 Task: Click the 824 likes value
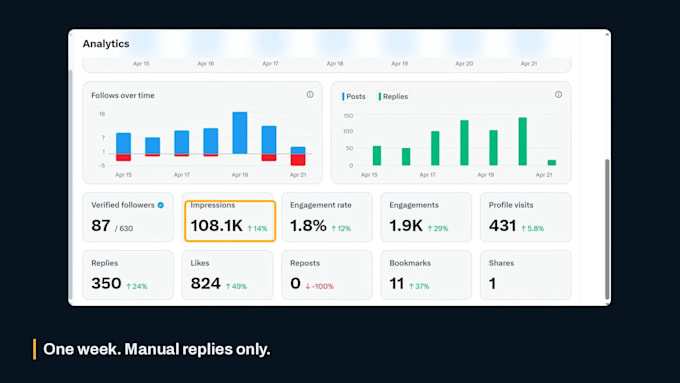point(206,283)
